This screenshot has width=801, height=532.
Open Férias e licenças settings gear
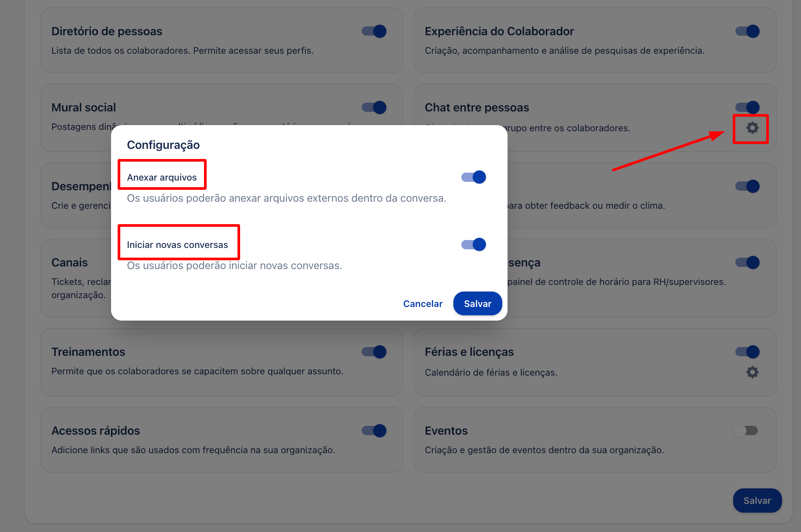pyautogui.click(x=752, y=372)
